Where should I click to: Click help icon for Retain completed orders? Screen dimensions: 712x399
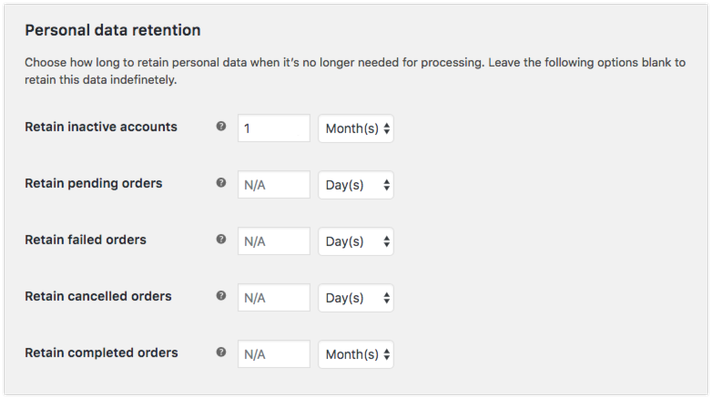(x=221, y=352)
